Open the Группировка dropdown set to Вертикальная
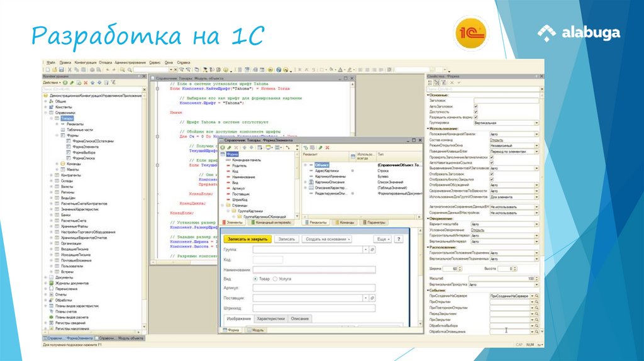This screenshot has height=361, width=644. coord(536,123)
